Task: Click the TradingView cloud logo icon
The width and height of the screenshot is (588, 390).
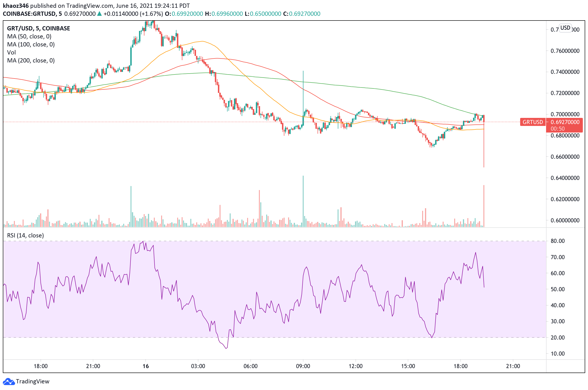Action: coord(9,381)
